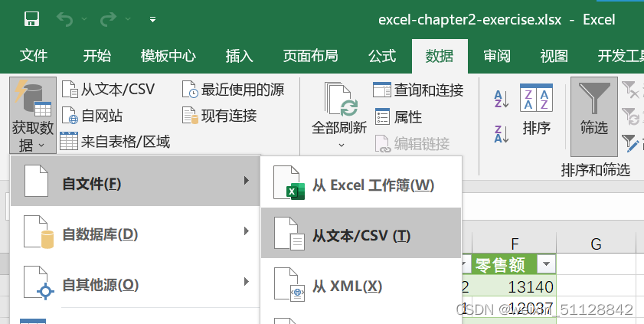The width and height of the screenshot is (644, 324).
Task: Click the reapply filter icon
Action: point(631,116)
